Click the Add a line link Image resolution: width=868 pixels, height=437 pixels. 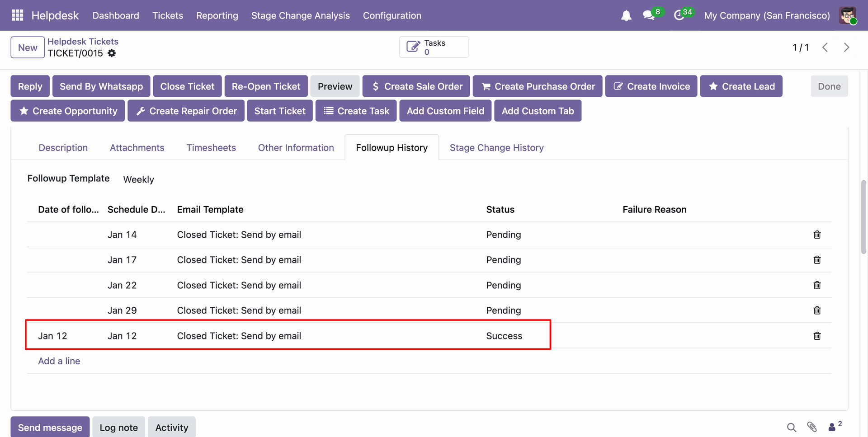tap(59, 361)
